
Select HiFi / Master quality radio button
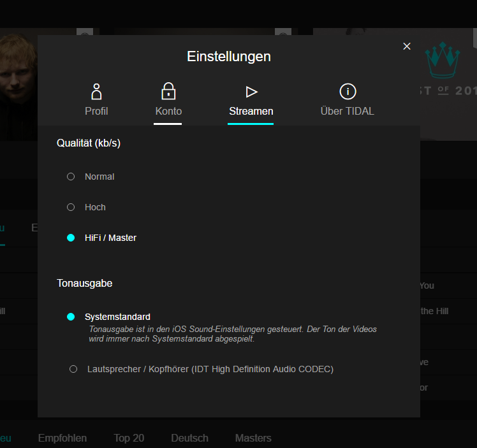tap(71, 238)
